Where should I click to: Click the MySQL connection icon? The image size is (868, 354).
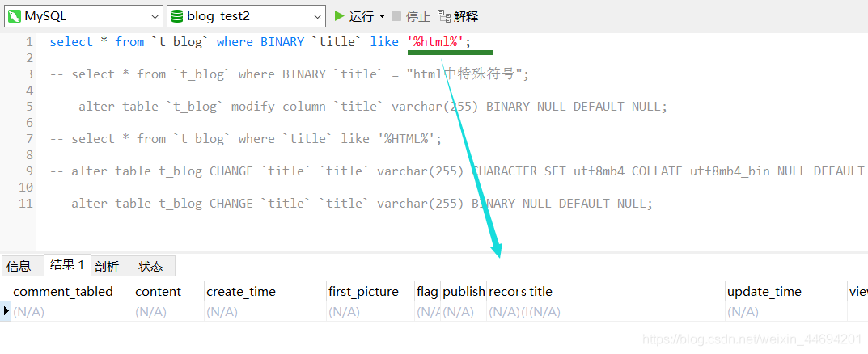(x=14, y=16)
